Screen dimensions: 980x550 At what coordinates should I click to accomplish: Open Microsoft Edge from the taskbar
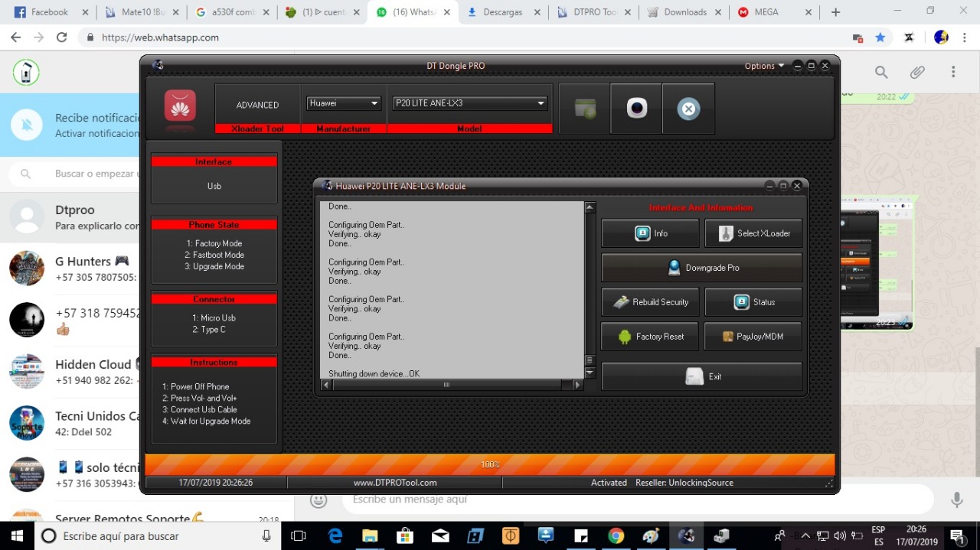point(335,536)
